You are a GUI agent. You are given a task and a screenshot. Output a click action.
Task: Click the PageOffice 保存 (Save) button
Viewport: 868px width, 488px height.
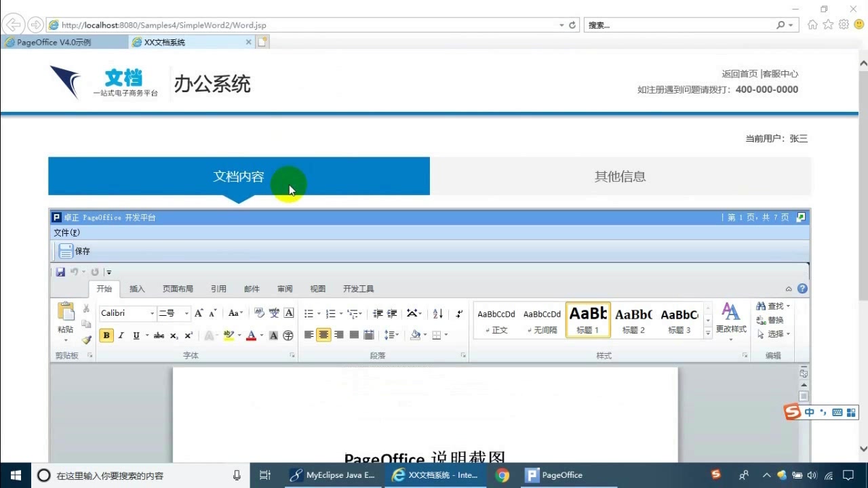point(74,251)
